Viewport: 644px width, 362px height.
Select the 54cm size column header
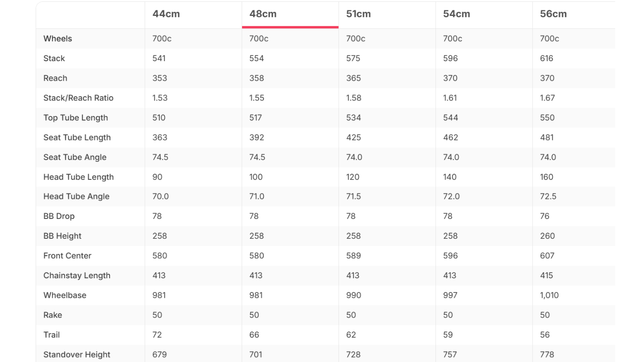(x=456, y=14)
